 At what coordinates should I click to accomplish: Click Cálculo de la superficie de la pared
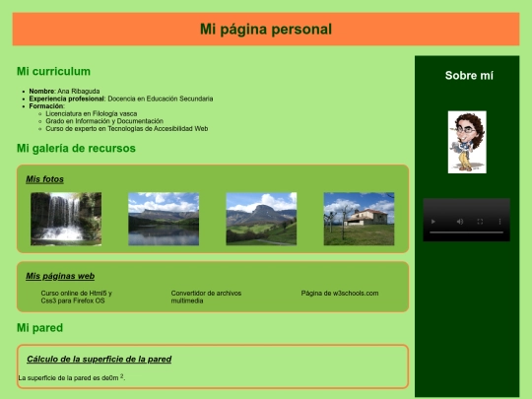click(100, 359)
